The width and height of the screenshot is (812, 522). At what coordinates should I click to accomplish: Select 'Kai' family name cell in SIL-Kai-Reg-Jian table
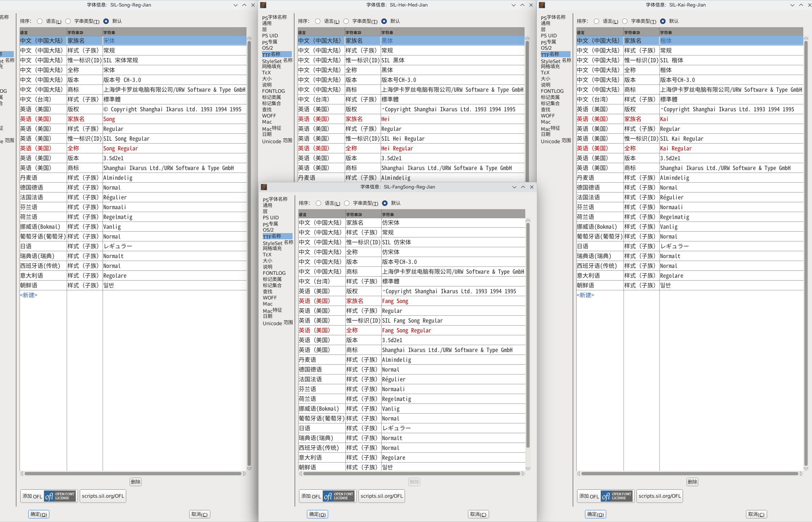(731, 119)
